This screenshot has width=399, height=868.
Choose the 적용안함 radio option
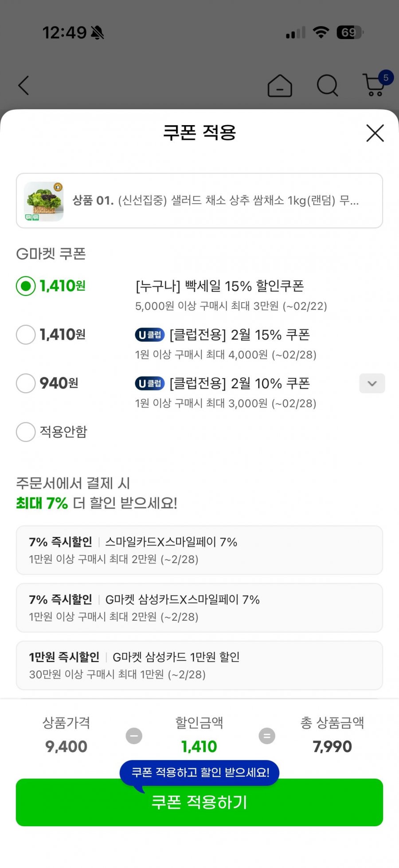point(26,432)
